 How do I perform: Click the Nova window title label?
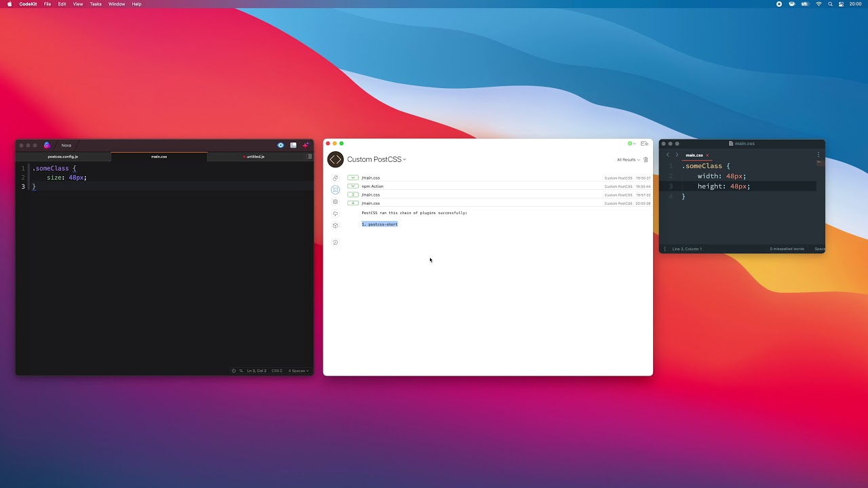66,145
